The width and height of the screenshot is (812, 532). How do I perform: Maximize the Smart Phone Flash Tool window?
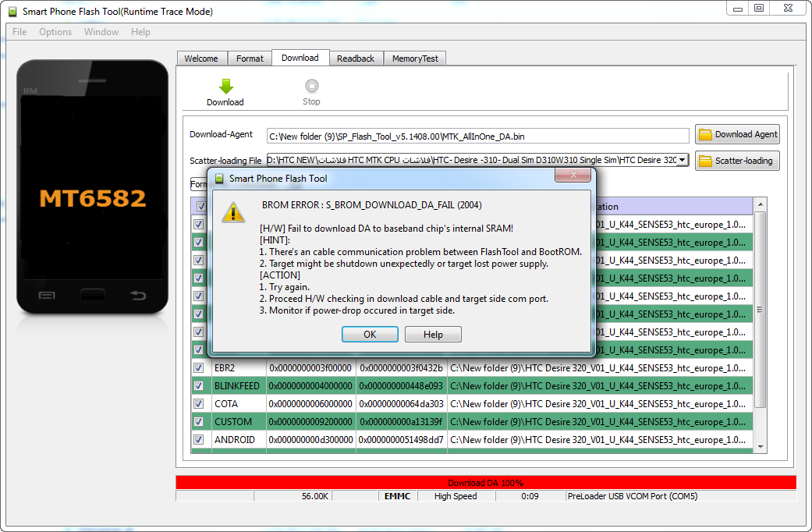[759, 8]
